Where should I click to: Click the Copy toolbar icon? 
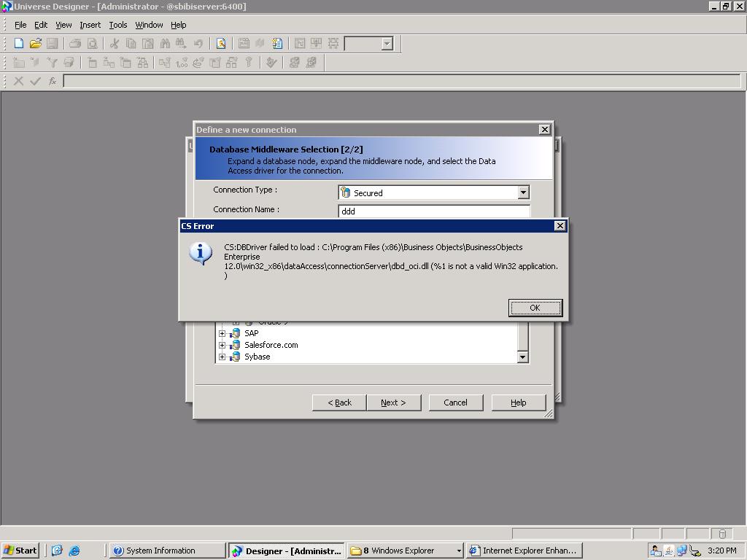coord(131,44)
